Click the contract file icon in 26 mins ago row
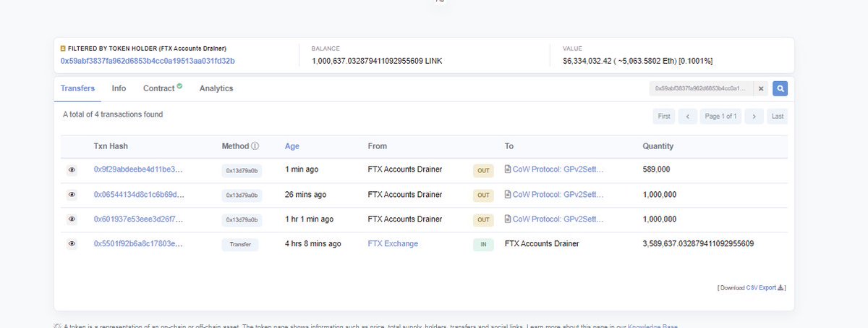This screenshot has width=868, height=328. 508,194
